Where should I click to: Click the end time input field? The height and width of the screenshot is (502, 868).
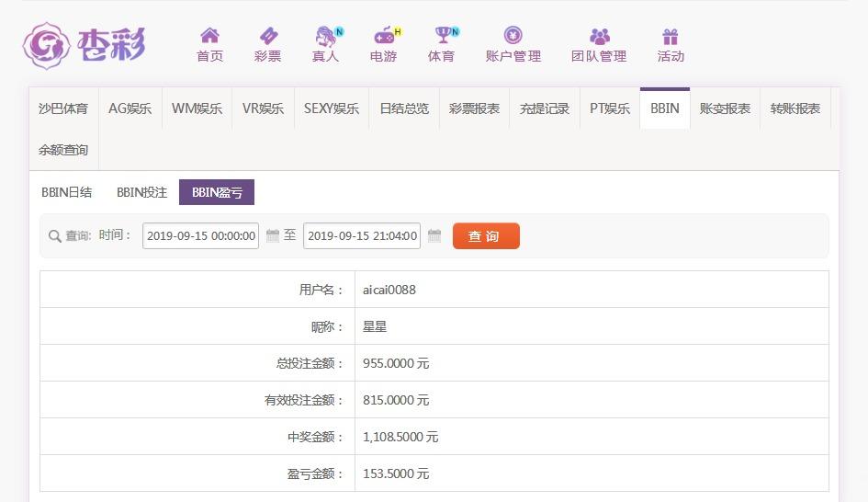(x=362, y=236)
